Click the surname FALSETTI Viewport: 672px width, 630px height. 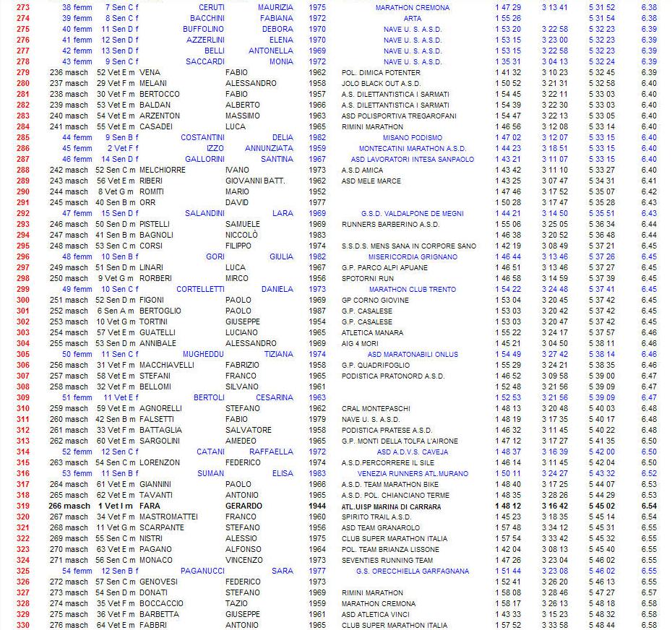157,420
